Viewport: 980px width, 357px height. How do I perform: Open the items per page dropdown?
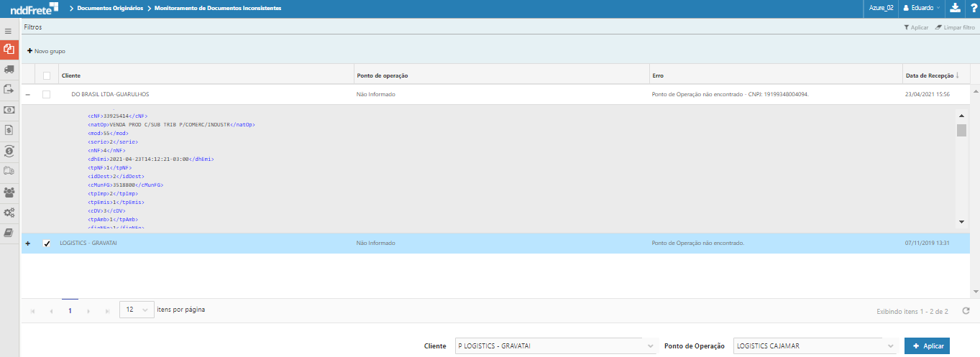(137, 310)
